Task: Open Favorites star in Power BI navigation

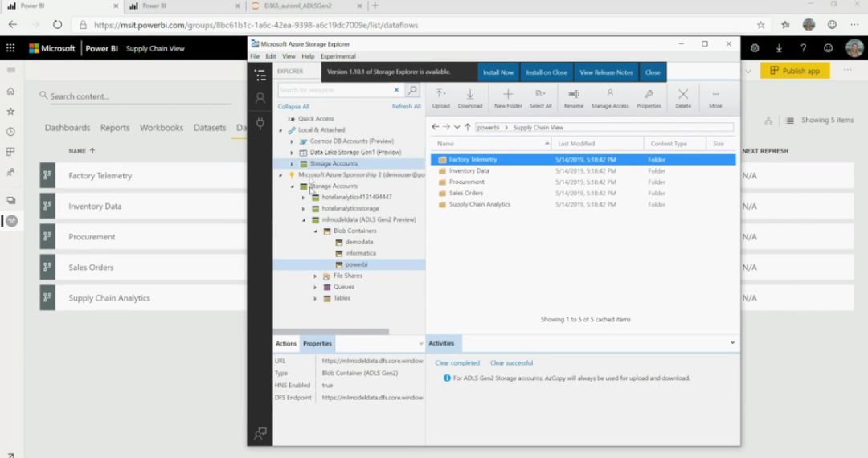Action: 10,111
